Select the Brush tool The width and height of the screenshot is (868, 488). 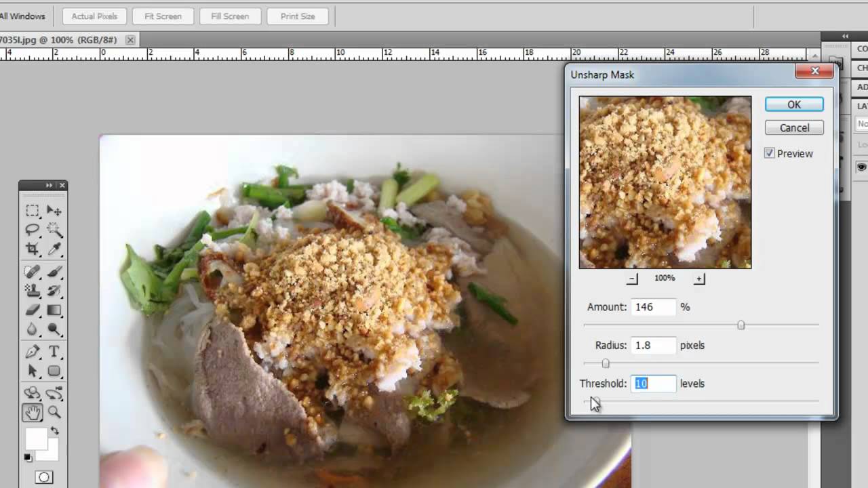54,272
